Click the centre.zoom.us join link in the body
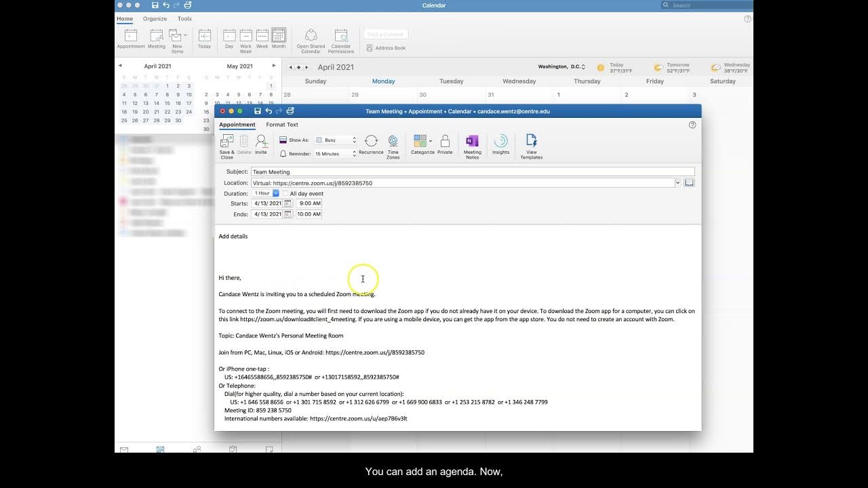 [375, 352]
